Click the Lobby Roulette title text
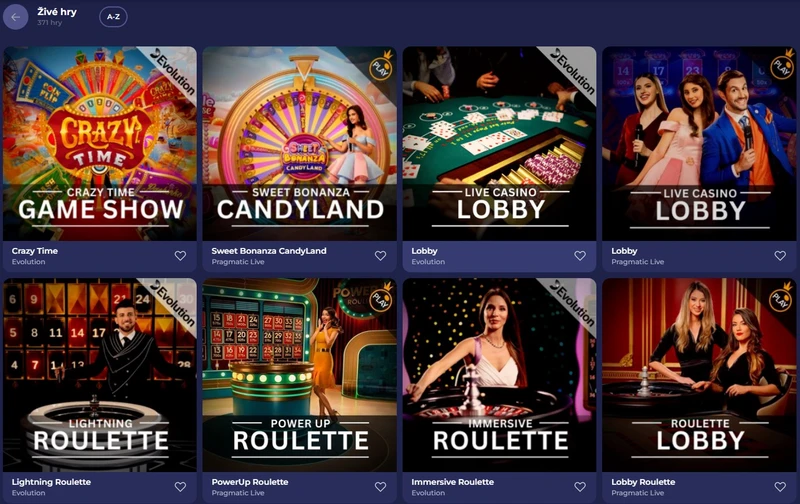The height and width of the screenshot is (504, 800). (643, 482)
